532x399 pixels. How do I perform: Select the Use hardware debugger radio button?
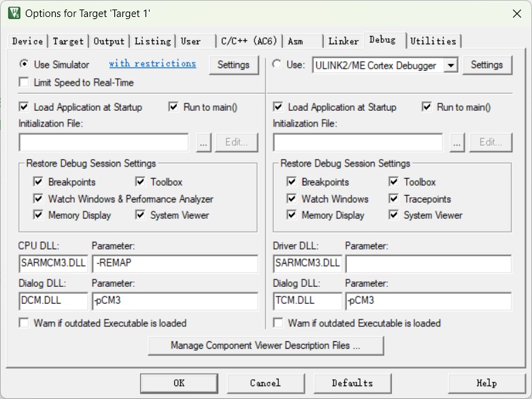click(x=276, y=65)
